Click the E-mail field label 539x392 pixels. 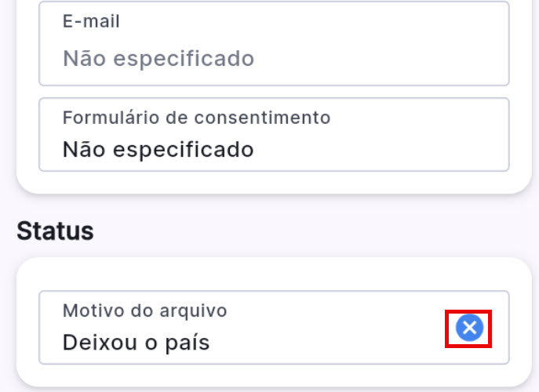[91, 21]
